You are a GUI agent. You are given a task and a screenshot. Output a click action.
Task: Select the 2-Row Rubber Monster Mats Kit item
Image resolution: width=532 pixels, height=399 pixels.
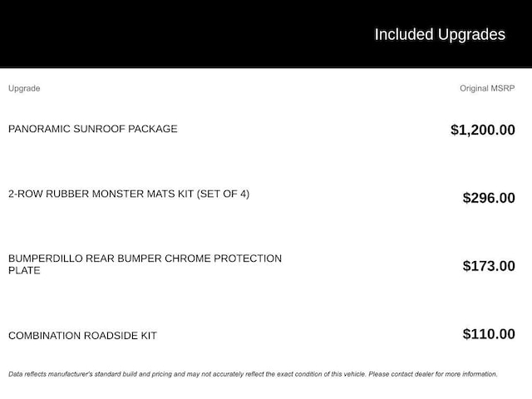129,194
